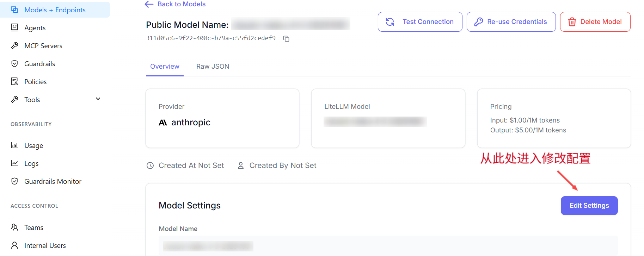Expand the Tools submenu chevron

pyautogui.click(x=98, y=99)
